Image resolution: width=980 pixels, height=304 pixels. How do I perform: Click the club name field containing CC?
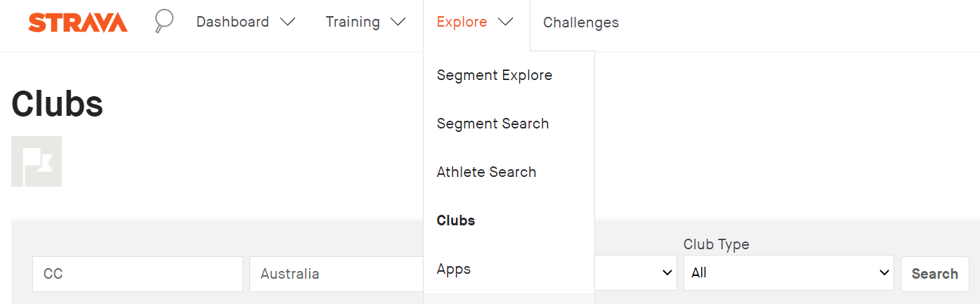138,274
